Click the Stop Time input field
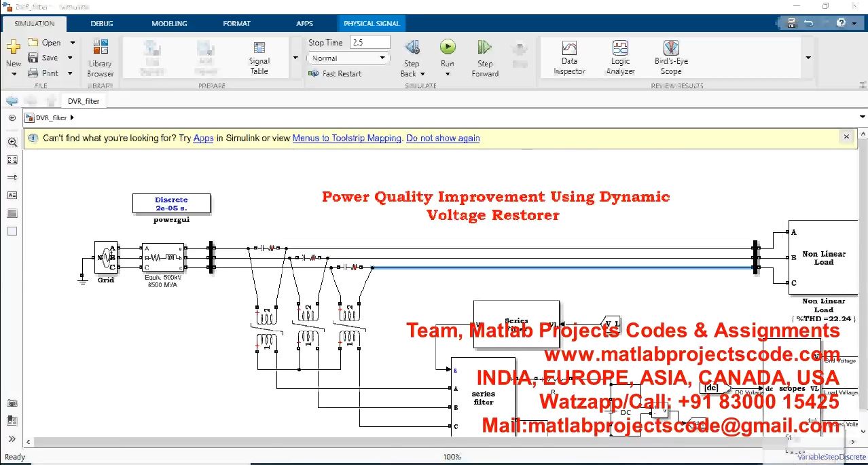The height and width of the screenshot is (465, 868). point(369,42)
